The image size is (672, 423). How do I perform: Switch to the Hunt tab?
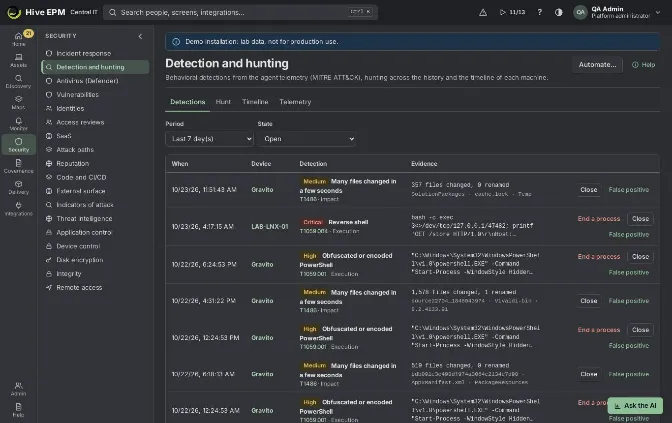(x=223, y=102)
